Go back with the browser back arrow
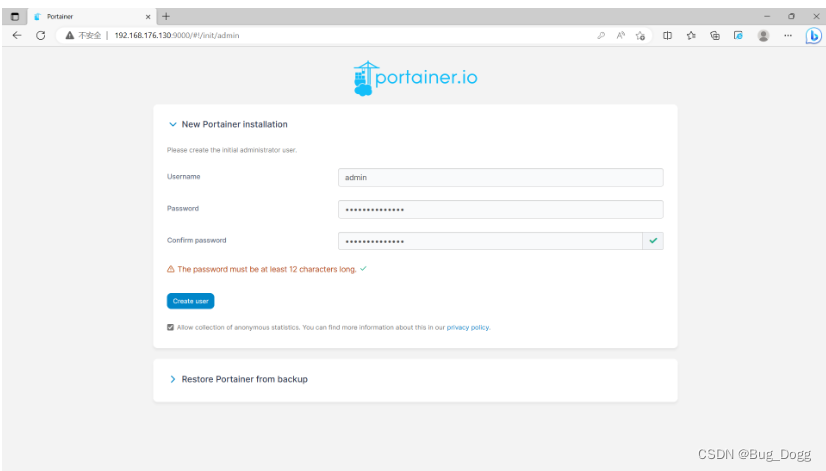Viewport: 826px width, 471px height. (x=17, y=35)
